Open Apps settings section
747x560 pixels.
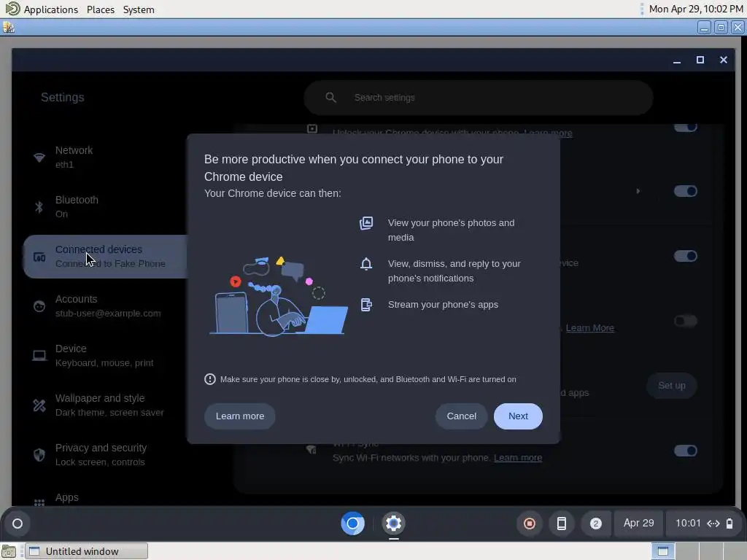click(105, 497)
